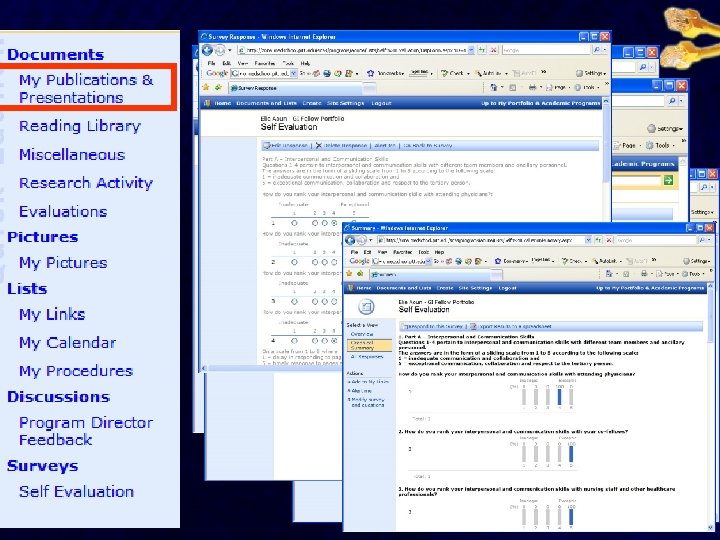
Task: Click Google Bookmarks star in Survey Response window
Action: tap(371, 73)
